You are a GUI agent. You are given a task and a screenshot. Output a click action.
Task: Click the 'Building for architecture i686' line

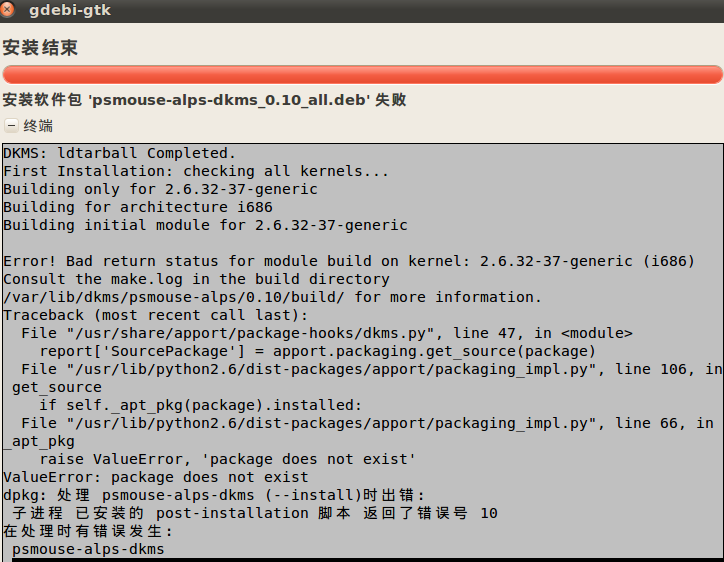(x=138, y=207)
